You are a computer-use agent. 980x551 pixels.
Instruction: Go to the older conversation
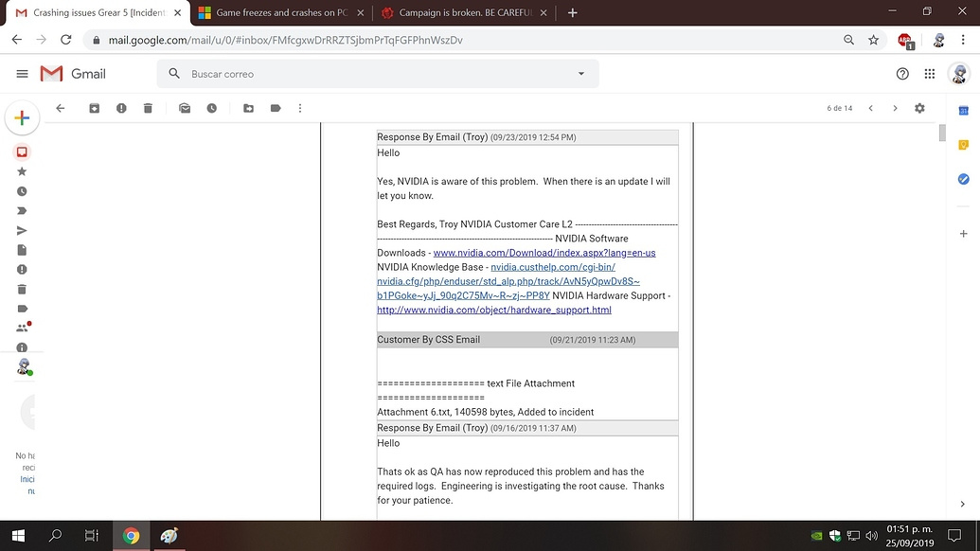point(895,108)
